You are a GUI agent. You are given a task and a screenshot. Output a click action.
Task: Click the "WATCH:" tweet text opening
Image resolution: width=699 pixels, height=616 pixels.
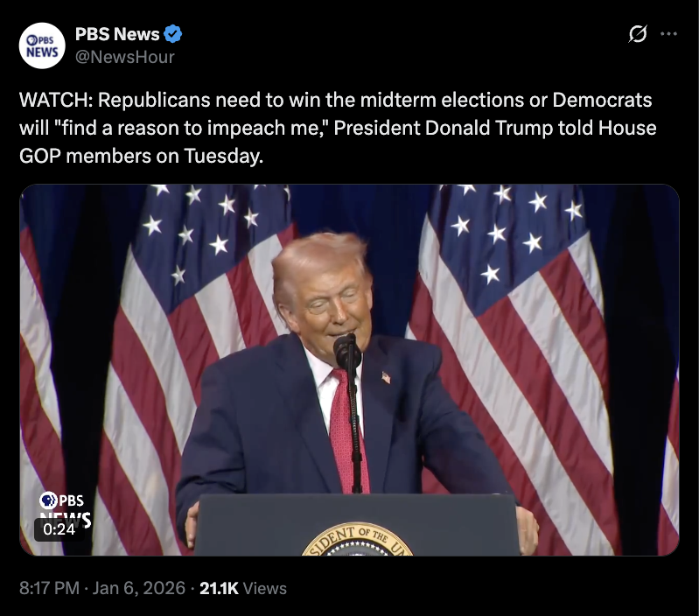pyautogui.click(x=56, y=100)
